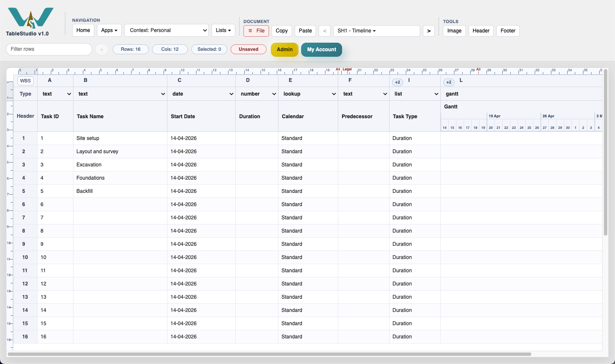Click the horizontal scrollbar
The height and width of the screenshot is (364, 615).
coord(269,354)
